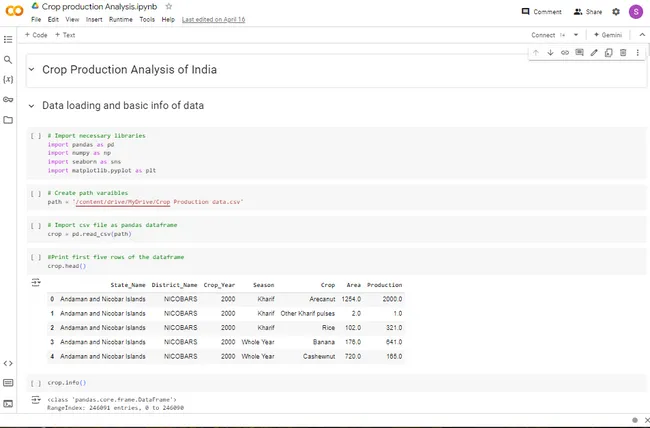Viewport: 650px width, 428px height.
Task: Open the Colab home logo
Action: click(14, 11)
